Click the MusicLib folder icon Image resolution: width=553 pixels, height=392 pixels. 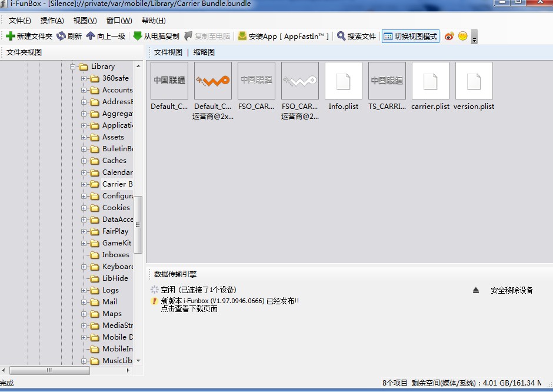coord(95,361)
